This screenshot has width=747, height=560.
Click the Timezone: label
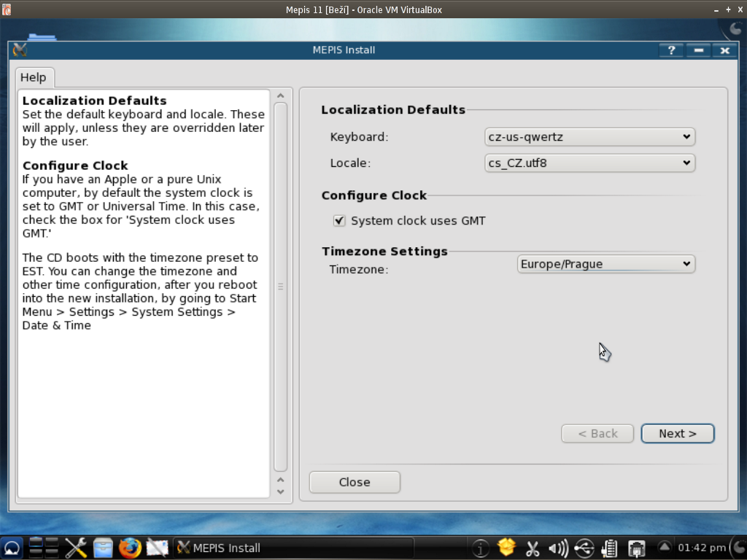359,269
